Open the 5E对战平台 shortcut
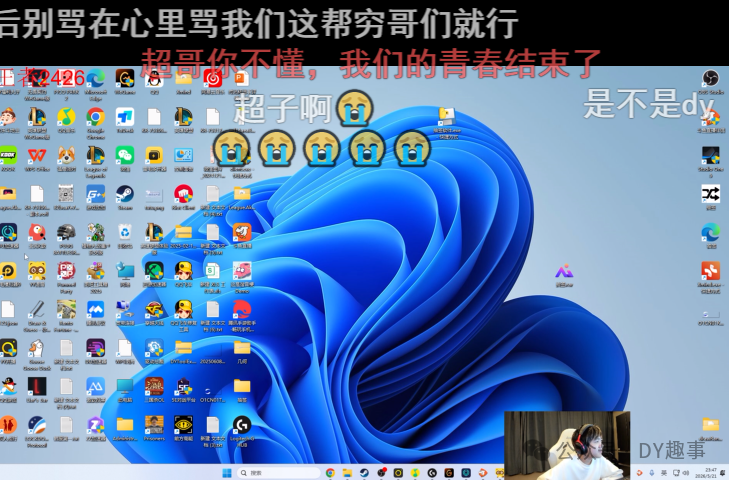Screen dimensions: 729x480 tap(183, 391)
